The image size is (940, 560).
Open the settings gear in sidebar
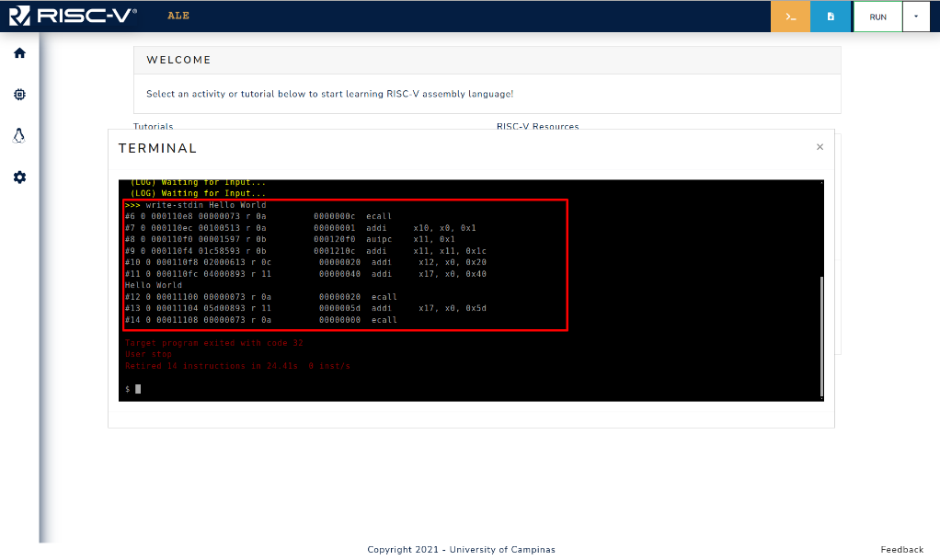click(x=20, y=177)
